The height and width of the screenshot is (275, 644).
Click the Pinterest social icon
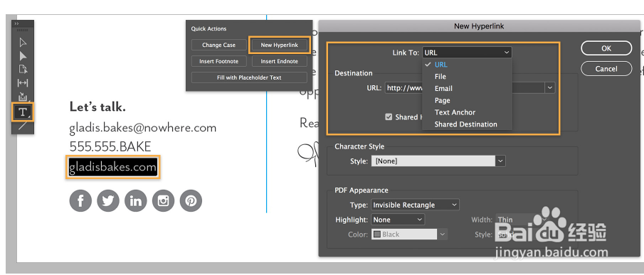191,201
